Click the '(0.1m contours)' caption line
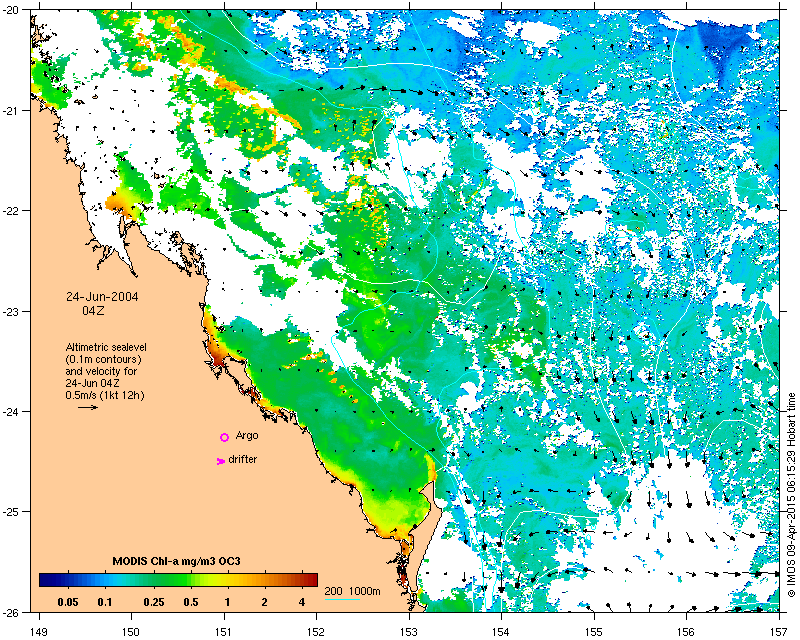 pyautogui.click(x=104, y=359)
